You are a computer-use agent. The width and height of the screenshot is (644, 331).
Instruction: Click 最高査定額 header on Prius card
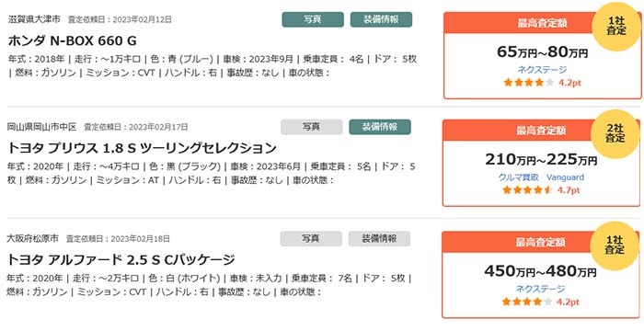(541, 131)
